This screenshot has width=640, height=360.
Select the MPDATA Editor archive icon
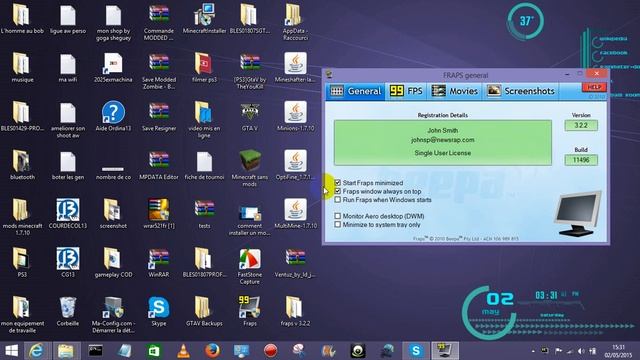[159, 165]
